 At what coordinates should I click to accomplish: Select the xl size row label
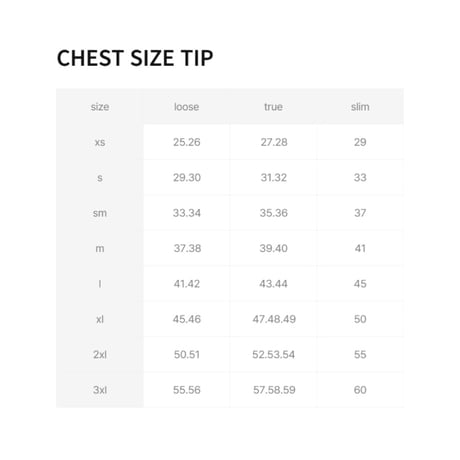pyautogui.click(x=100, y=319)
